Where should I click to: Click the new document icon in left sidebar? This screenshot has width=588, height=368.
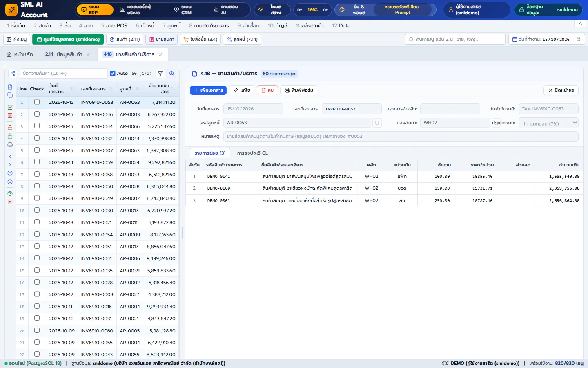pos(10,87)
